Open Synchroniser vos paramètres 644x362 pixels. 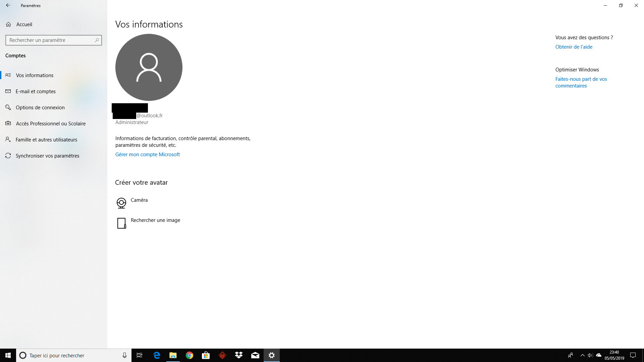47,156
